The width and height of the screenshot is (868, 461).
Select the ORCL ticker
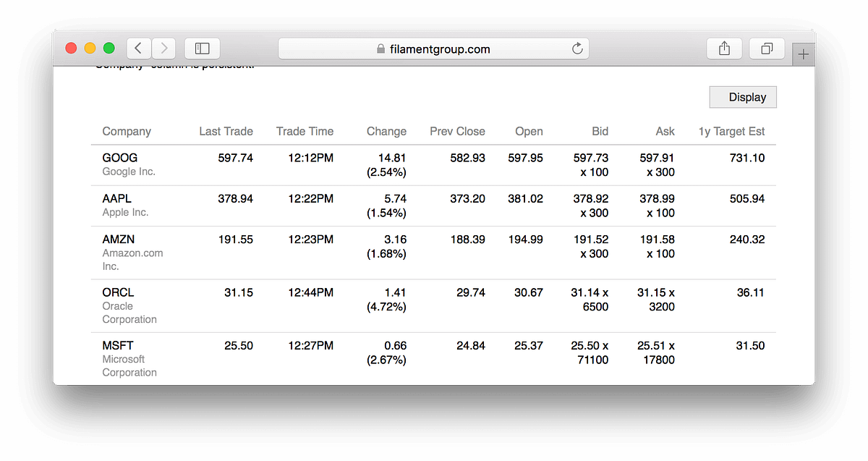pos(118,292)
